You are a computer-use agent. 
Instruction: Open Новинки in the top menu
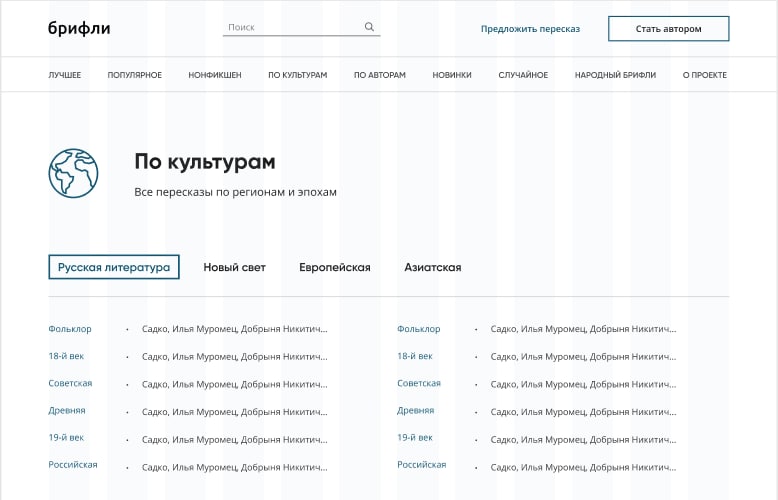[452, 75]
